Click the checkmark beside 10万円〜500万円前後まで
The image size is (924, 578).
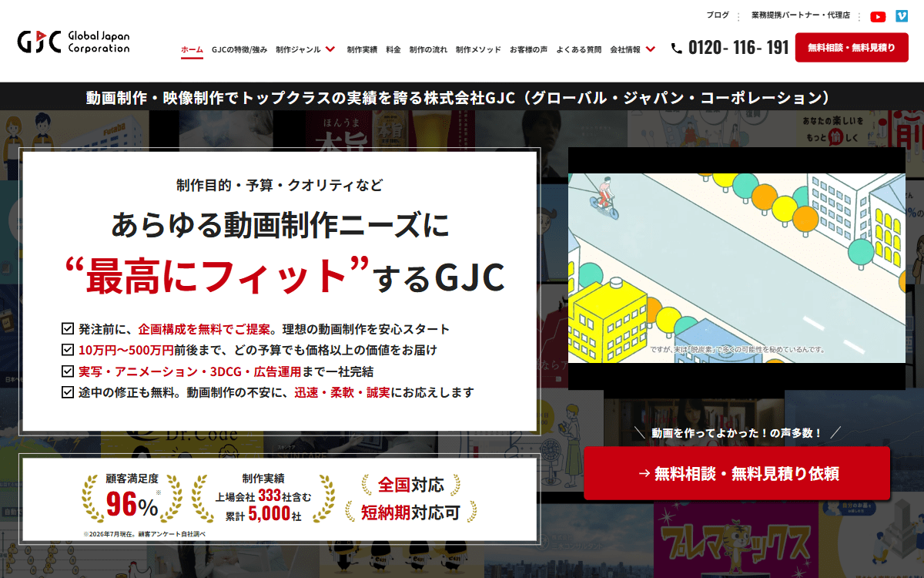coord(67,350)
